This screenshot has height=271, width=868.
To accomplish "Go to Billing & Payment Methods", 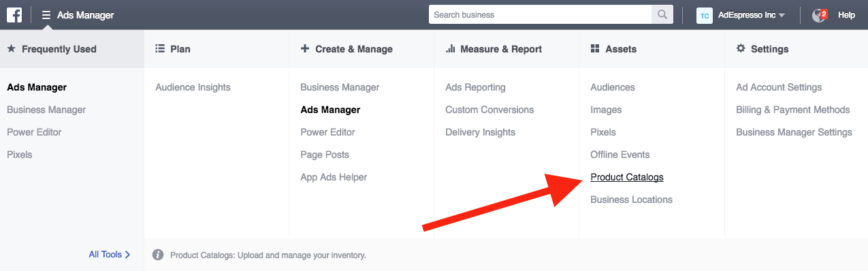I will pos(793,110).
